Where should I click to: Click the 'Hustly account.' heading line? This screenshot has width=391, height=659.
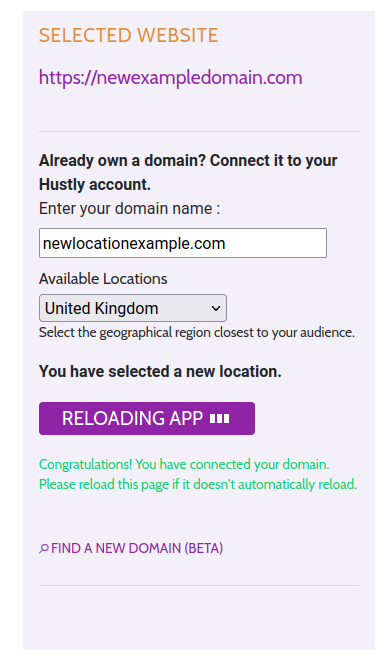(95, 185)
